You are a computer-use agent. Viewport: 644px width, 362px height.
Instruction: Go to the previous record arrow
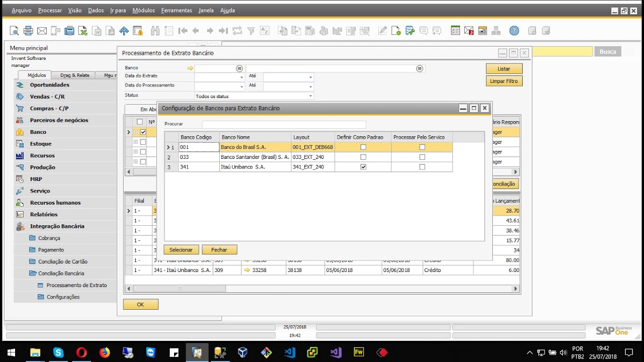(x=196, y=31)
